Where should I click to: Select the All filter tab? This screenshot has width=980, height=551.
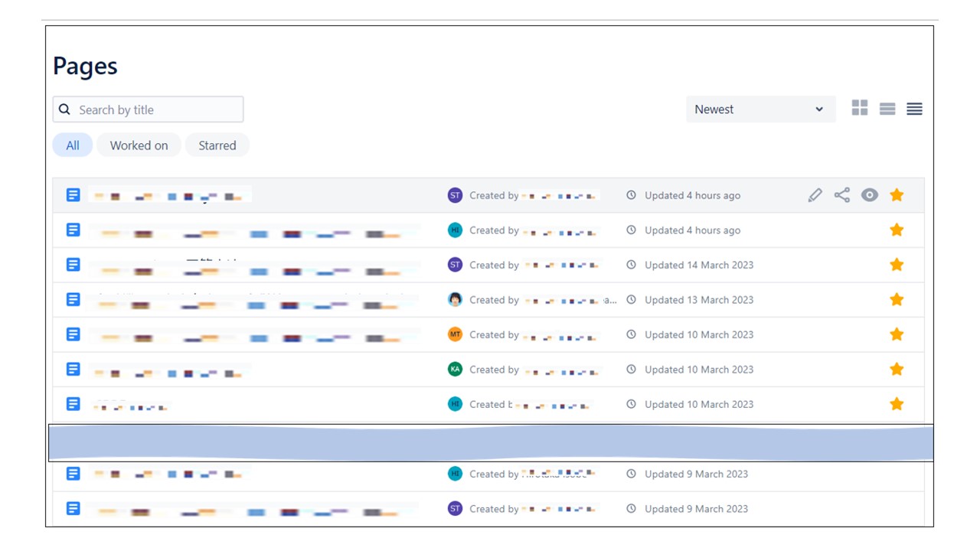coord(73,145)
